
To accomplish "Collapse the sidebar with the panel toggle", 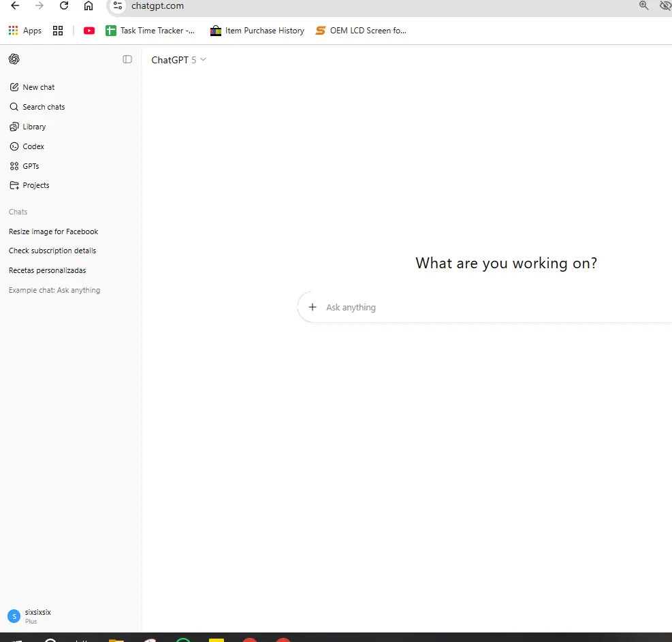I will pyautogui.click(x=127, y=59).
